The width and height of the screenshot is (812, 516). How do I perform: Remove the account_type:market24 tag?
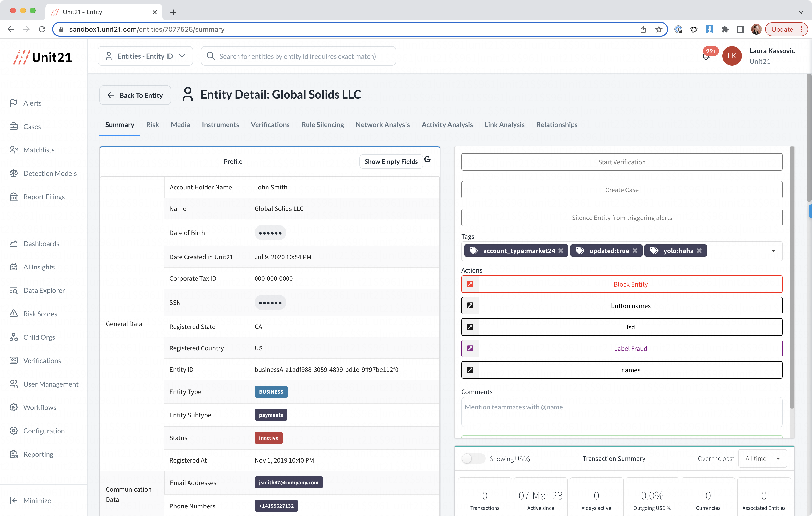tap(561, 251)
